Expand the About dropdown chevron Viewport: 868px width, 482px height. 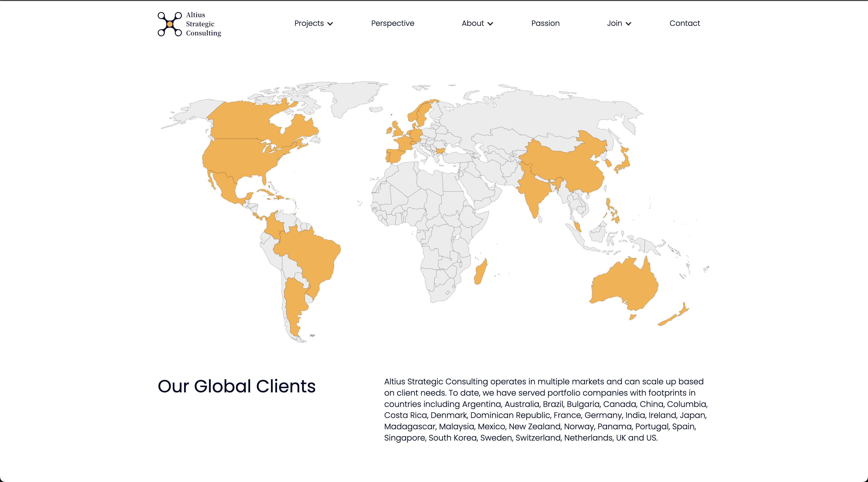(x=490, y=24)
